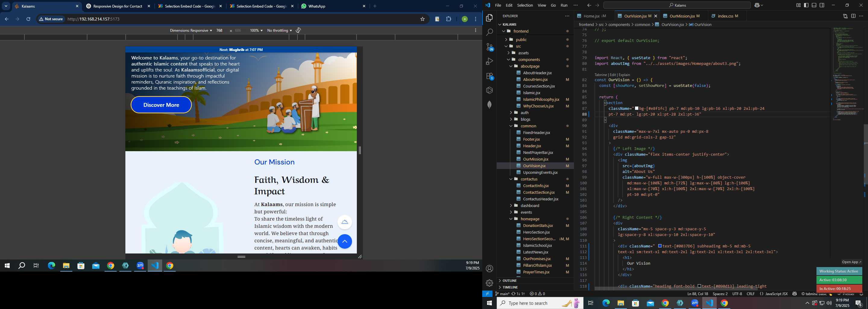Click the #0037D6 color swatch on line 111
The height and width of the screenshot is (309, 868).
pos(660,246)
